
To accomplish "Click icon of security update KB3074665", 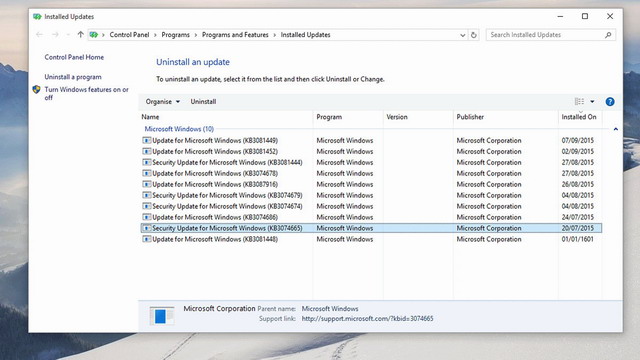I will pos(147,228).
